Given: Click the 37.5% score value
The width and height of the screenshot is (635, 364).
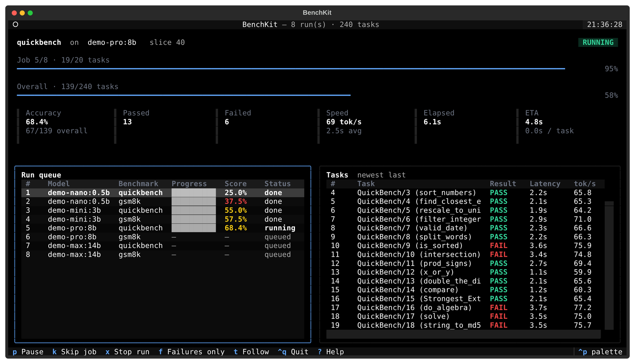Looking at the screenshot, I should [236, 201].
